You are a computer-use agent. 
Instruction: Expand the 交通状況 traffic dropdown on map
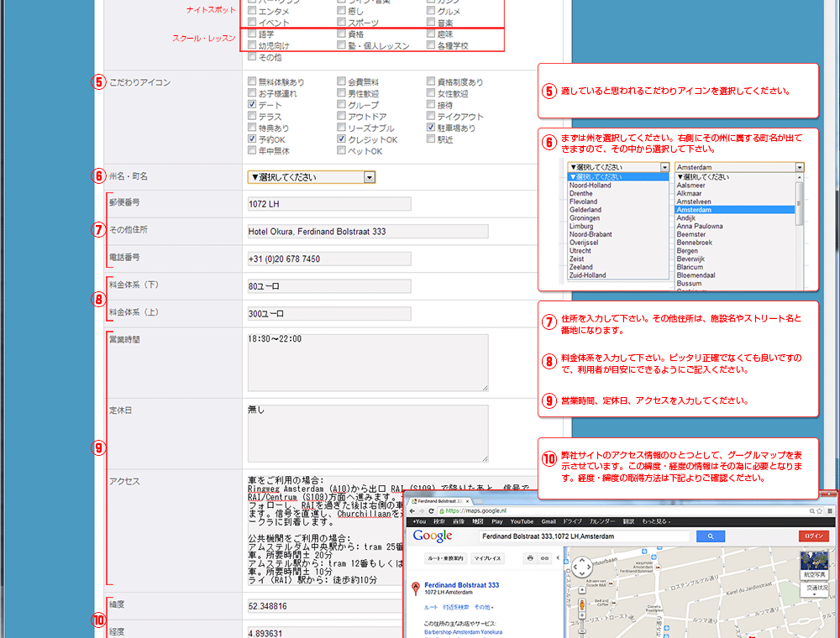click(814, 588)
